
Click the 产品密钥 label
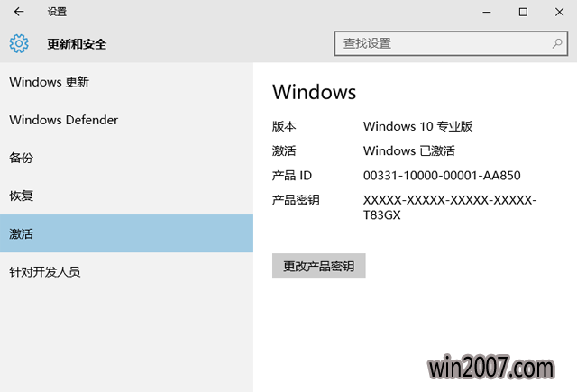pyautogui.click(x=296, y=200)
